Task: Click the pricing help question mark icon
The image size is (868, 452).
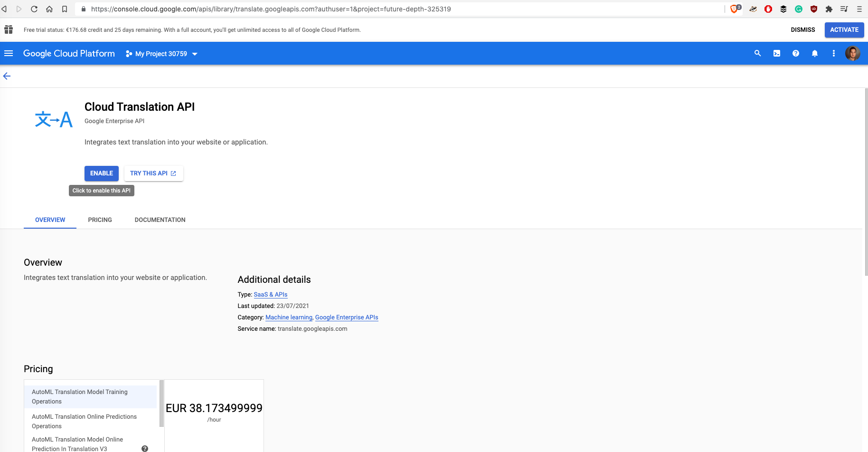Action: coord(145,448)
